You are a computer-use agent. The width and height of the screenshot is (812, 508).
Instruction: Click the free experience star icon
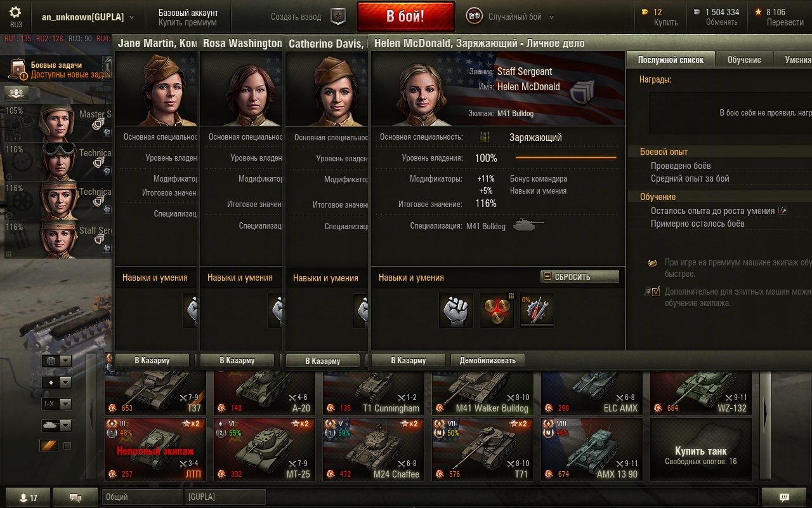[x=758, y=11]
